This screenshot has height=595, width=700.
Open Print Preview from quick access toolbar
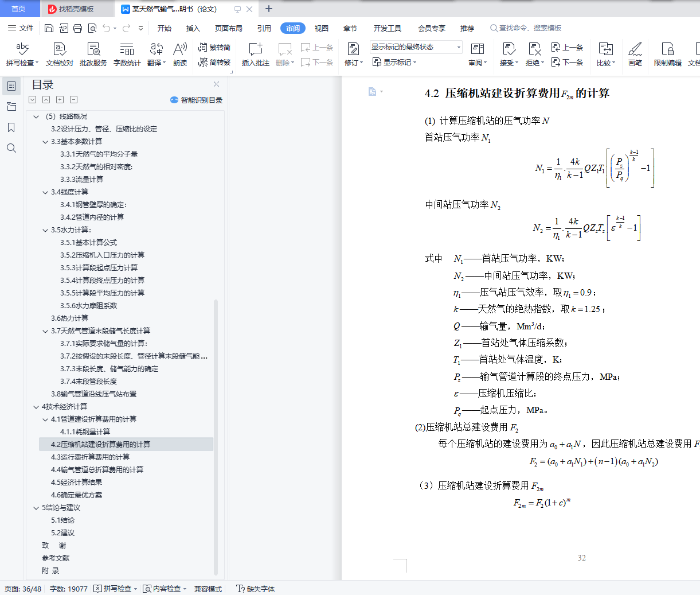pyautogui.click(x=92, y=28)
